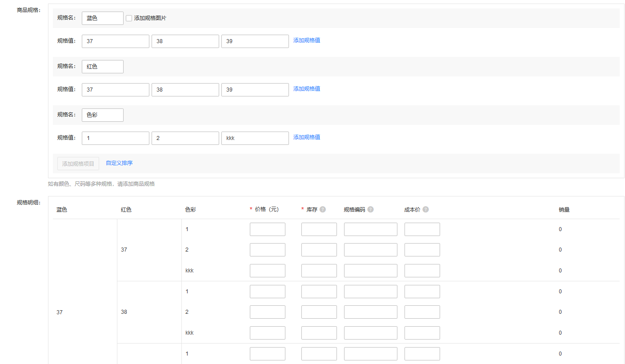The width and height of the screenshot is (625, 364).
Task: Click 添加规格值 link for 红色 spec
Action: point(306,89)
